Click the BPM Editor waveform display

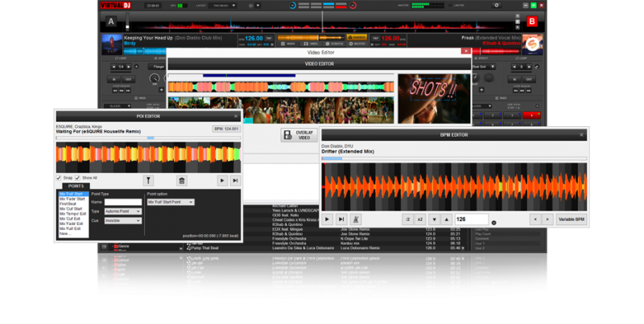click(x=454, y=187)
